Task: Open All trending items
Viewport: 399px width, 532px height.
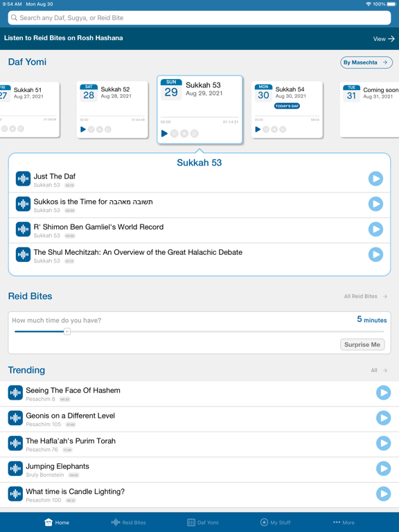Action: click(x=379, y=370)
